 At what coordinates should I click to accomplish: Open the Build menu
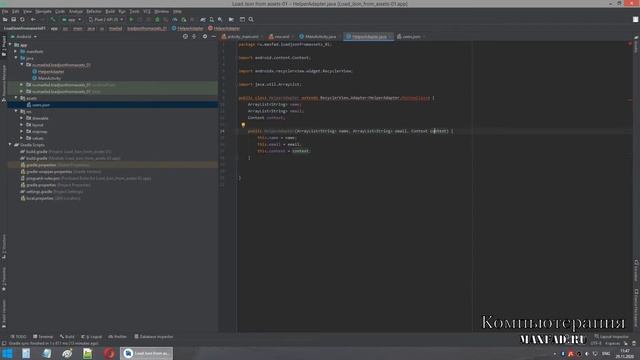click(x=110, y=11)
